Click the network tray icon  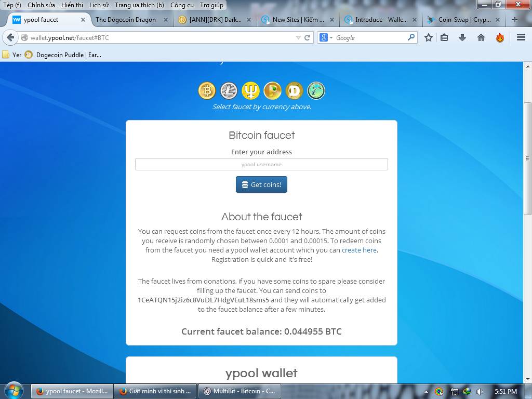454,392
